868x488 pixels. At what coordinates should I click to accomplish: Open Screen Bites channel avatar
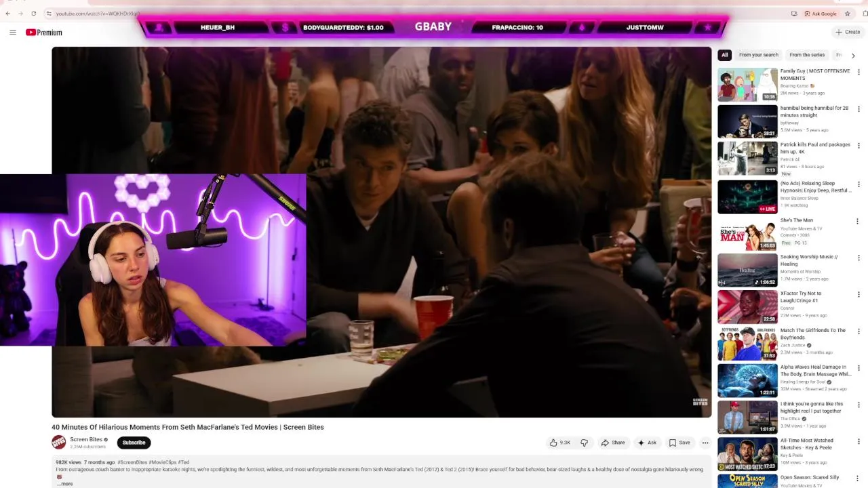(59, 443)
